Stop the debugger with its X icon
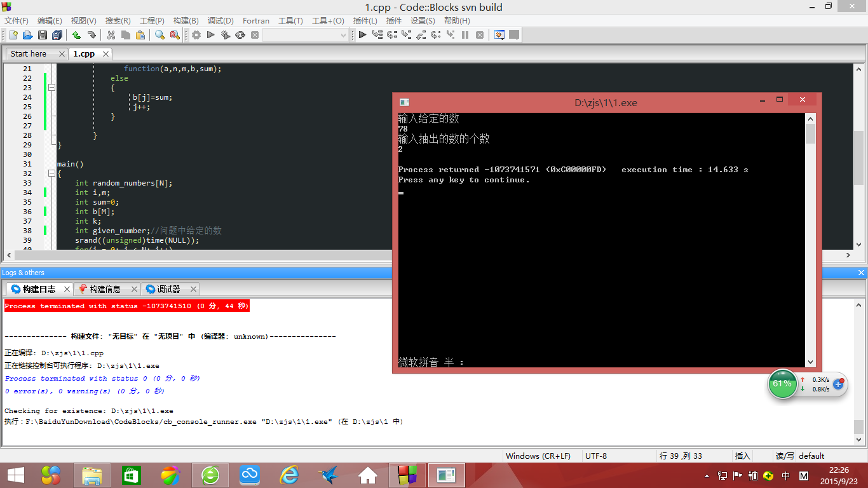This screenshot has height=488, width=868. coord(480,35)
